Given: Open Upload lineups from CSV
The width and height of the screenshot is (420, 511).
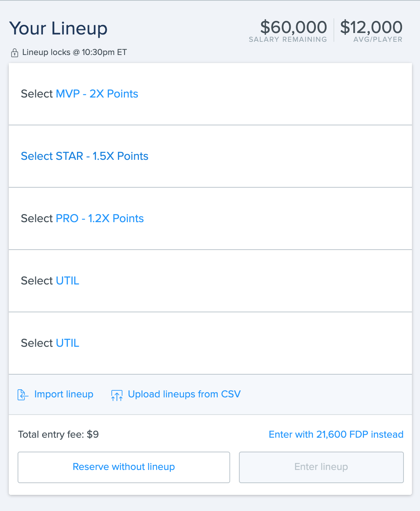Looking at the screenshot, I should click(184, 394).
